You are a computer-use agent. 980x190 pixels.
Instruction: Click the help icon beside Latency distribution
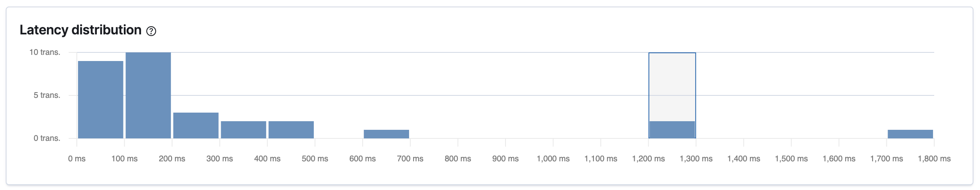tap(151, 31)
